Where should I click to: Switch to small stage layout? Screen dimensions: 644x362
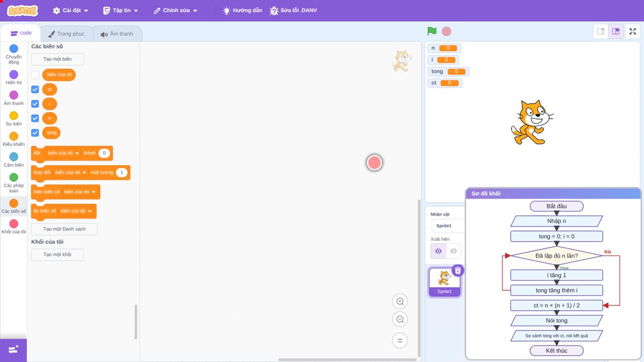pos(601,31)
